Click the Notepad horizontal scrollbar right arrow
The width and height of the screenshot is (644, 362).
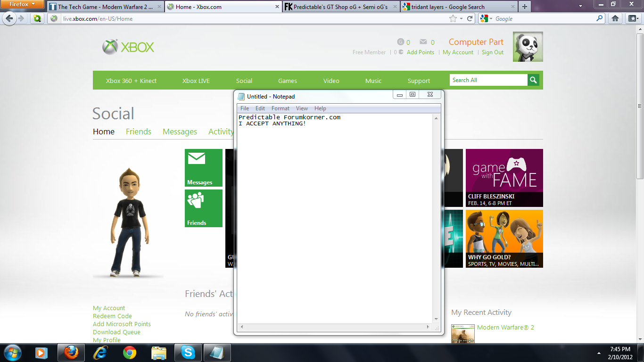click(x=428, y=327)
